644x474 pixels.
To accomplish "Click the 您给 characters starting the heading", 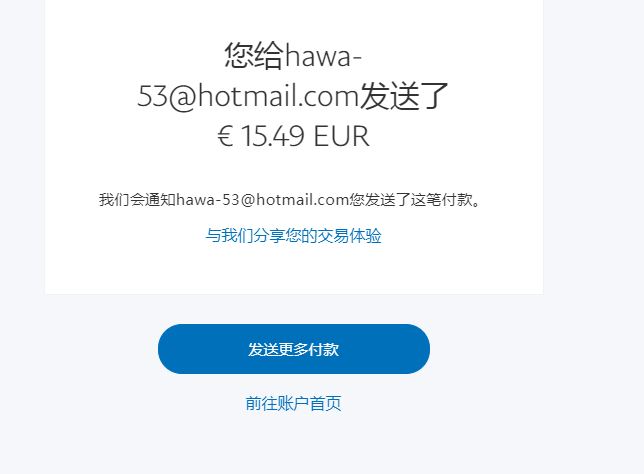I will tap(254, 55).
